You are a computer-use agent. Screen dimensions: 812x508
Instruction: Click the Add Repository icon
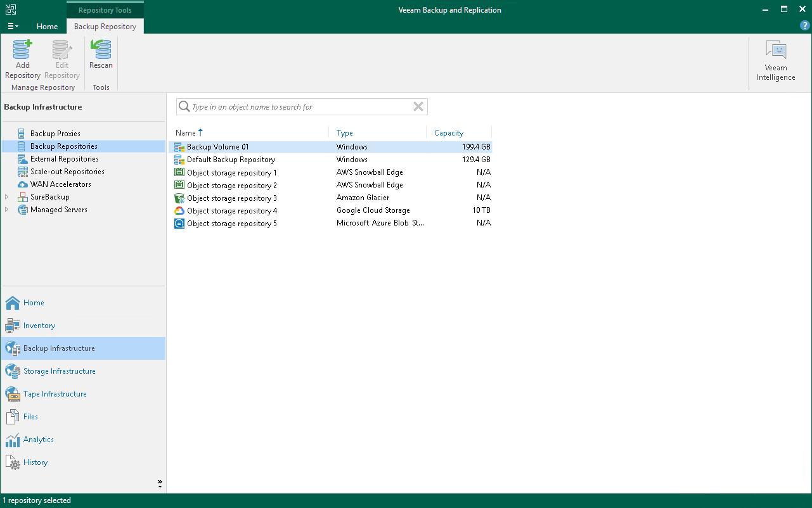pos(23,50)
